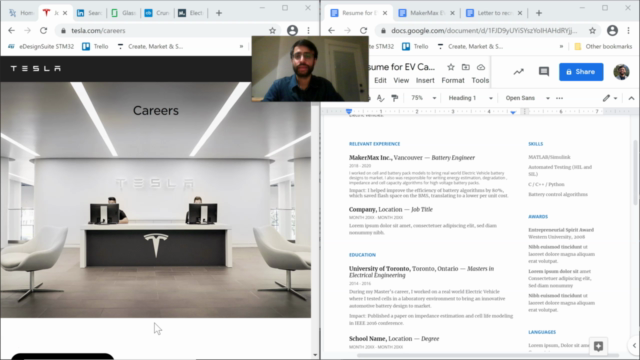Open the Trello bookmark in the Tesla window
Screen dimensions: 640x360
click(x=95, y=47)
